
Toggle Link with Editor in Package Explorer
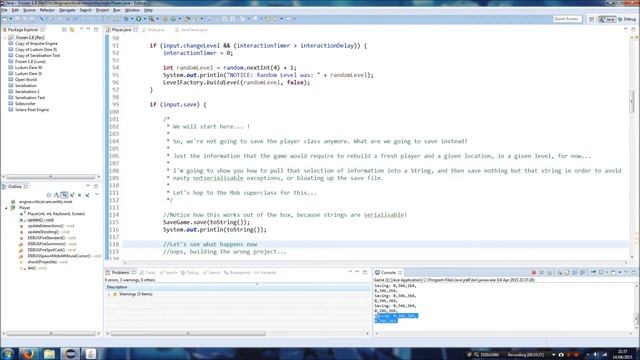(x=72, y=30)
